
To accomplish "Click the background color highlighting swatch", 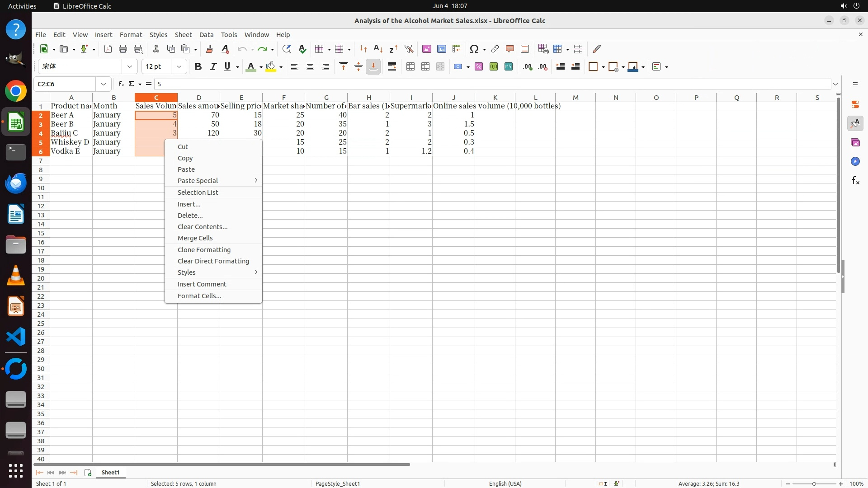I will click(270, 67).
